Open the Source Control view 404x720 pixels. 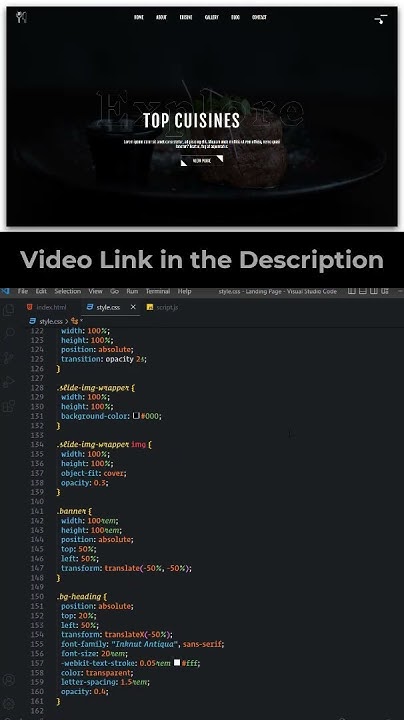9,358
